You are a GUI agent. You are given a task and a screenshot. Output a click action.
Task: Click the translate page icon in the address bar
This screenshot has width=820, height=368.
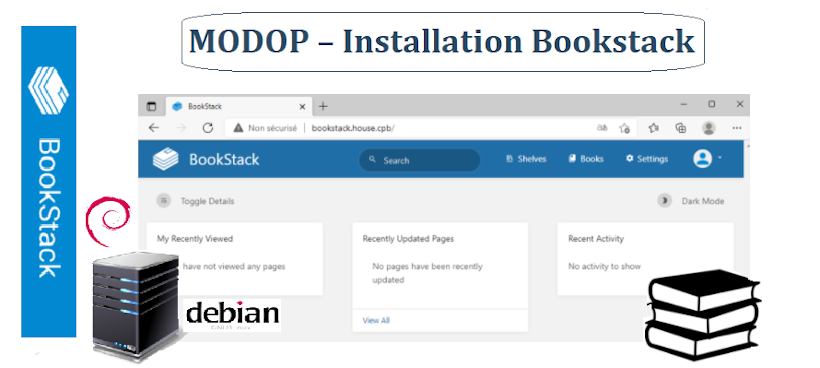[602, 128]
